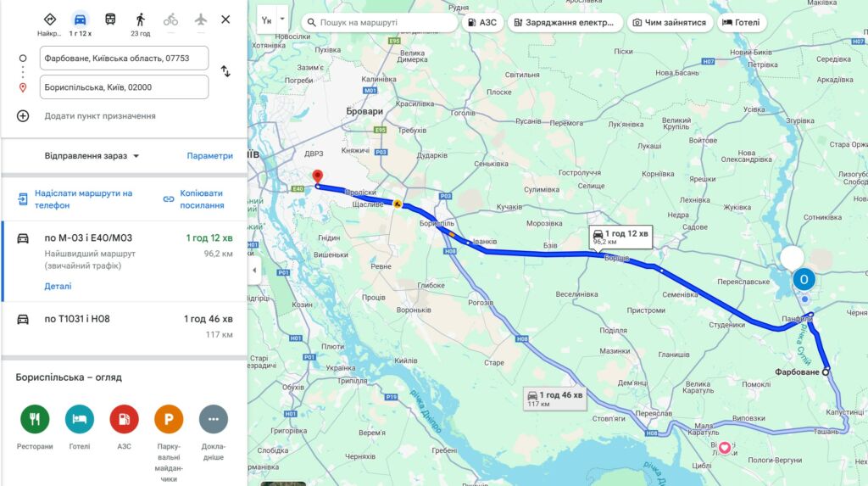Select the driving travel mode icon

pos(81,20)
